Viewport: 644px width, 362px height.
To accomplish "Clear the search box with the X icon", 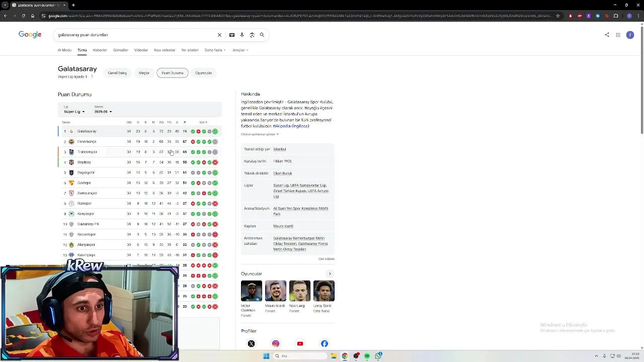I will tap(219, 35).
